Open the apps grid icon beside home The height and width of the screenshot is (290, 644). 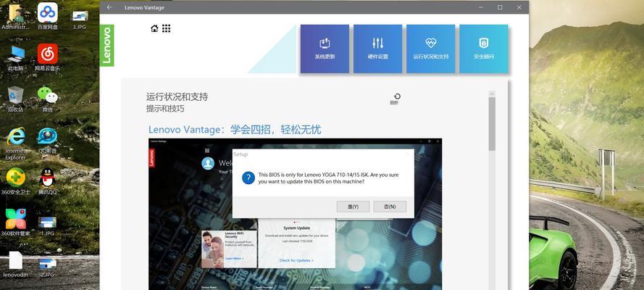click(x=166, y=28)
